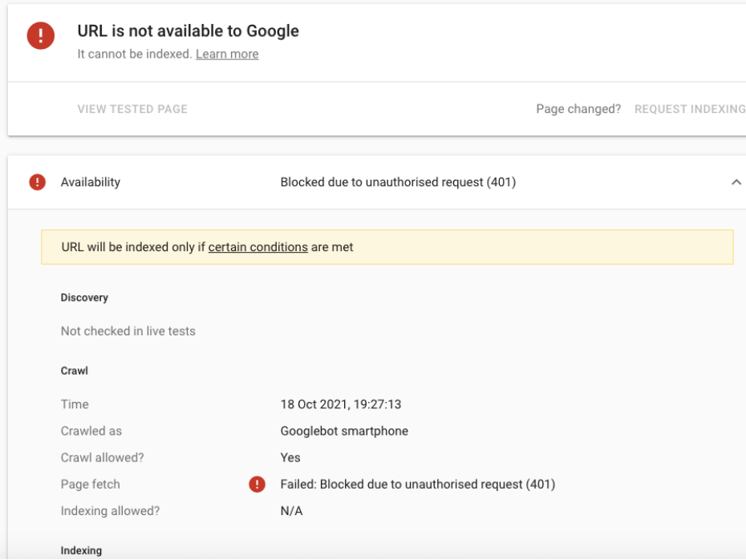The image size is (746, 560).
Task: Click the Indexing section heading
Action: click(81, 550)
